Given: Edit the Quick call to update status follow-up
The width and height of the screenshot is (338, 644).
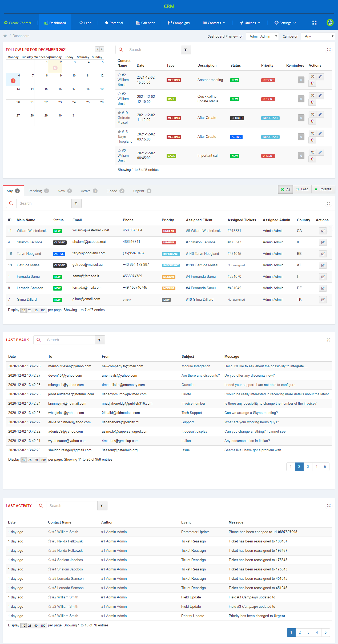Looking at the screenshot, I should [320, 95].
